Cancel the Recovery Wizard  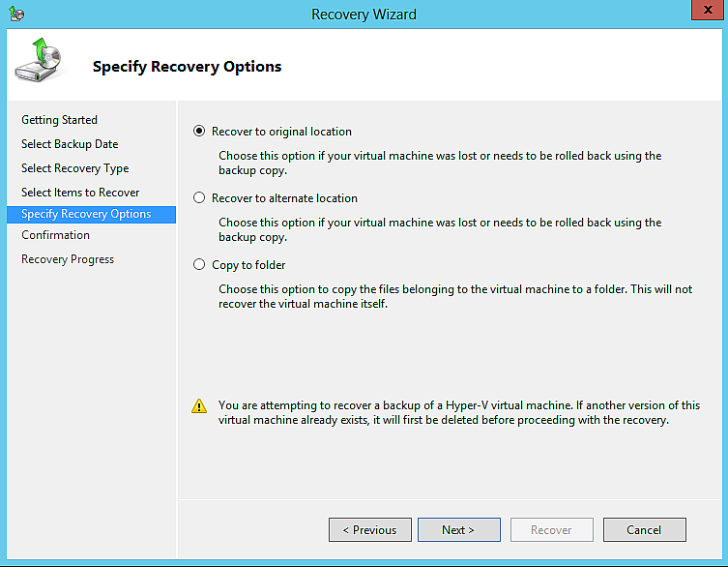pos(645,530)
